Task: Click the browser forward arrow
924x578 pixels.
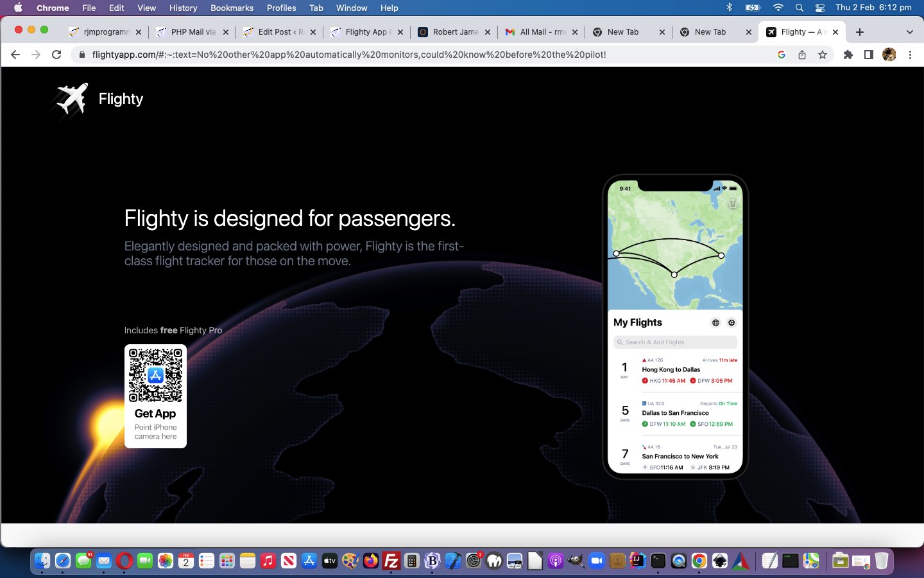Action: [x=36, y=55]
